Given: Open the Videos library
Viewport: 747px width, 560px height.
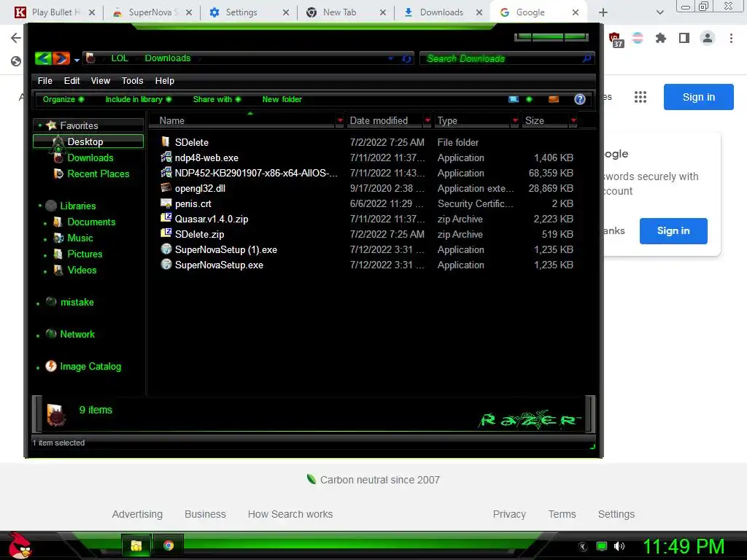Looking at the screenshot, I should pos(82,270).
